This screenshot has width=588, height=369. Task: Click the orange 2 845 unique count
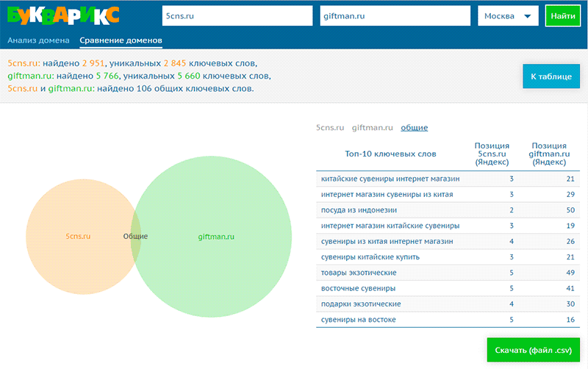tap(175, 63)
